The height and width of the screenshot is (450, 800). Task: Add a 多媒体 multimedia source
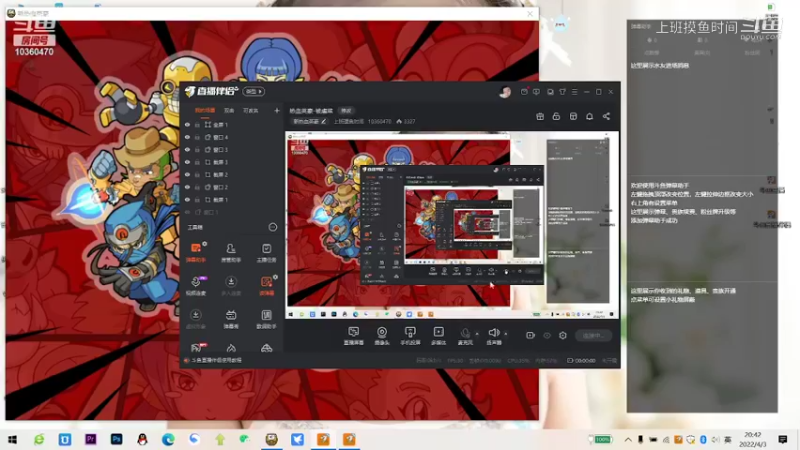438,336
